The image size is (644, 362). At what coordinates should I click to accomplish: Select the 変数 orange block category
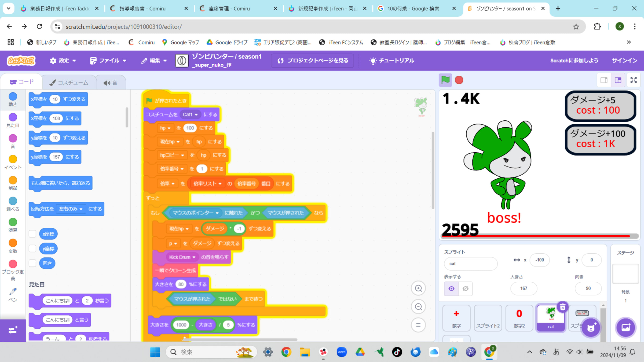13,246
